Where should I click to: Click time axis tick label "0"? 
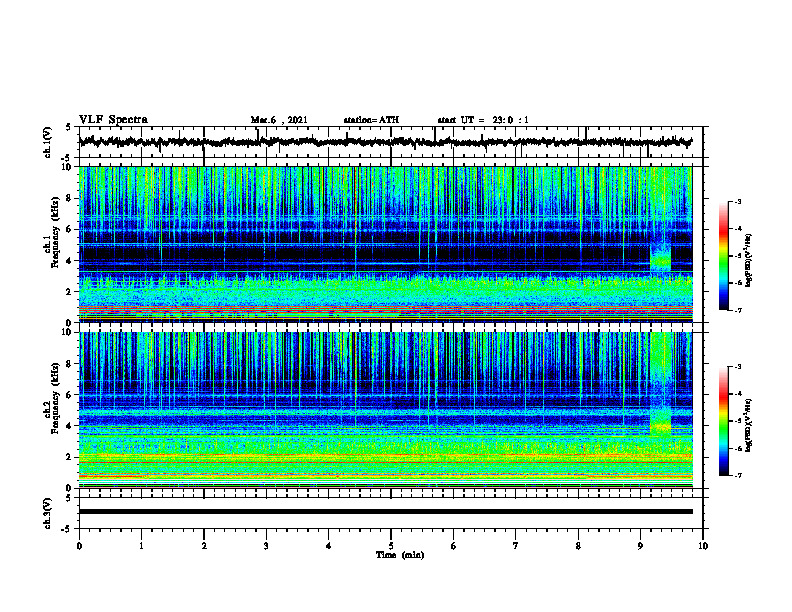[79, 546]
